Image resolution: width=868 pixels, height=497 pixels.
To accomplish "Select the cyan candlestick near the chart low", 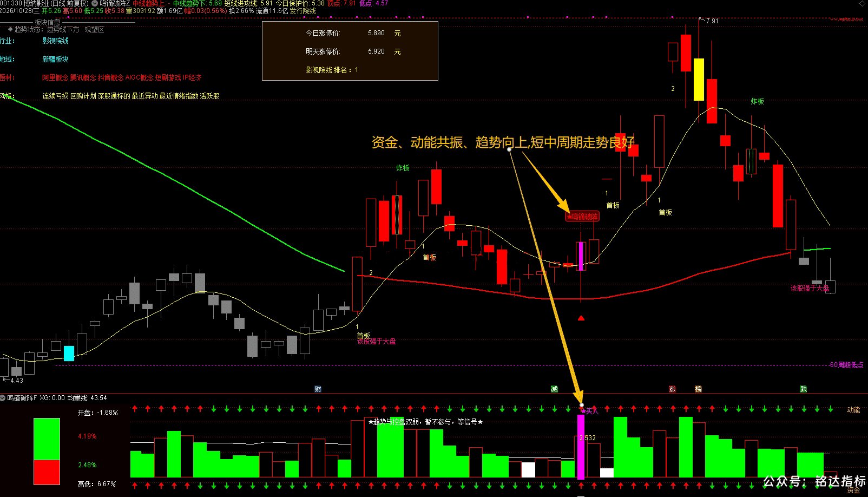I will [x=69, y=354].
